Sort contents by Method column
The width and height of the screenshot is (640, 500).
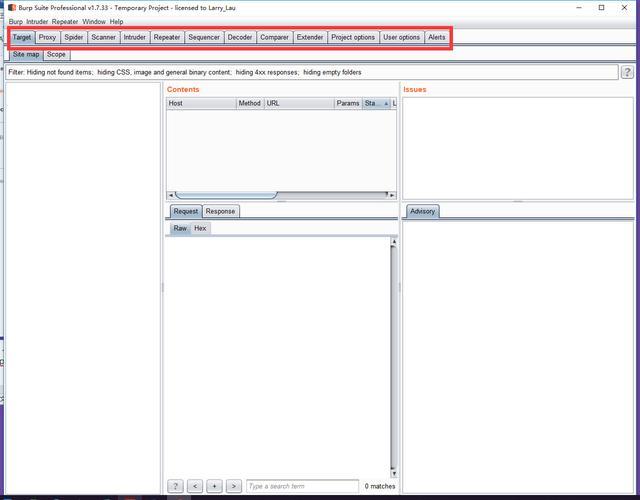click(250, 103)
